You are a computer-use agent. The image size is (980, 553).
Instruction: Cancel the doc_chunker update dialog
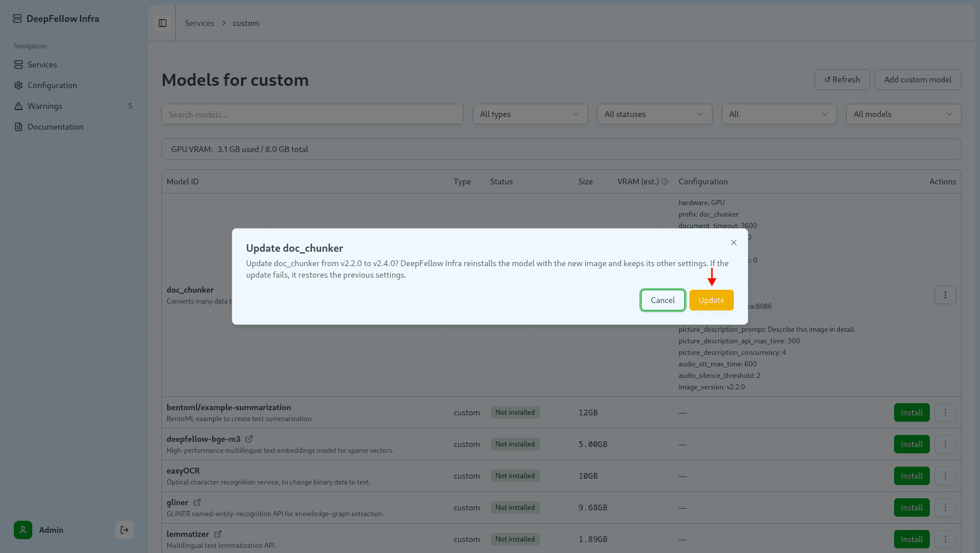click(663, 300)
